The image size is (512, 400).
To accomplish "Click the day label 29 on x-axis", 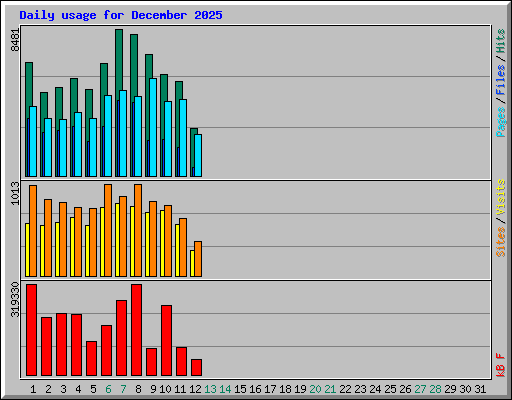I will (450, 389).
